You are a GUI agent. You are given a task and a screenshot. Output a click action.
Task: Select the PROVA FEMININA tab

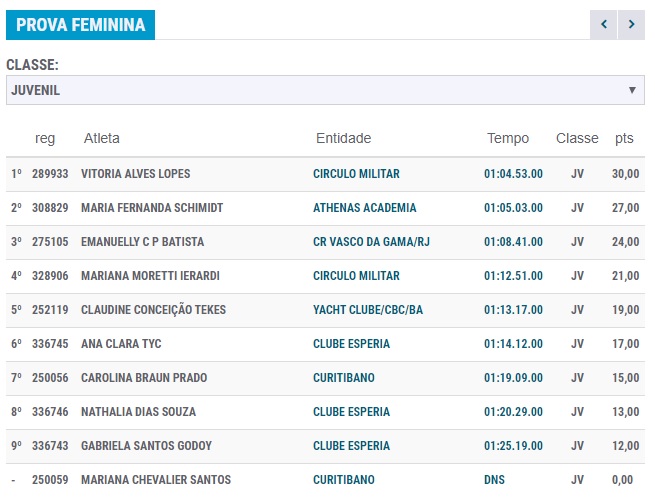(x=80, y=25)
